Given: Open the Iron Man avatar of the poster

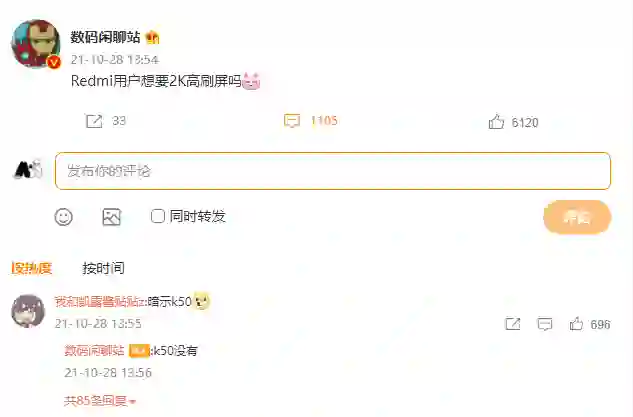Looking at the screenshot, I should pos(36,44).
